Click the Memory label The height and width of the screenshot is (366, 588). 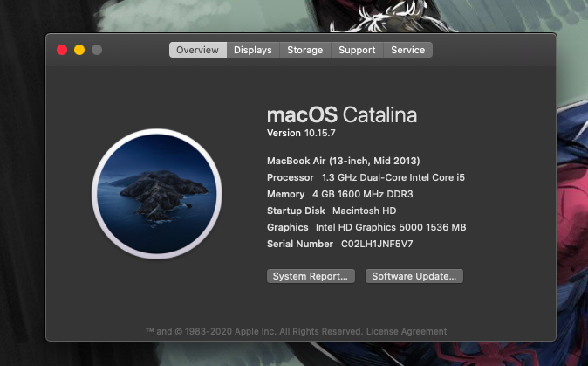click(286, 194)
